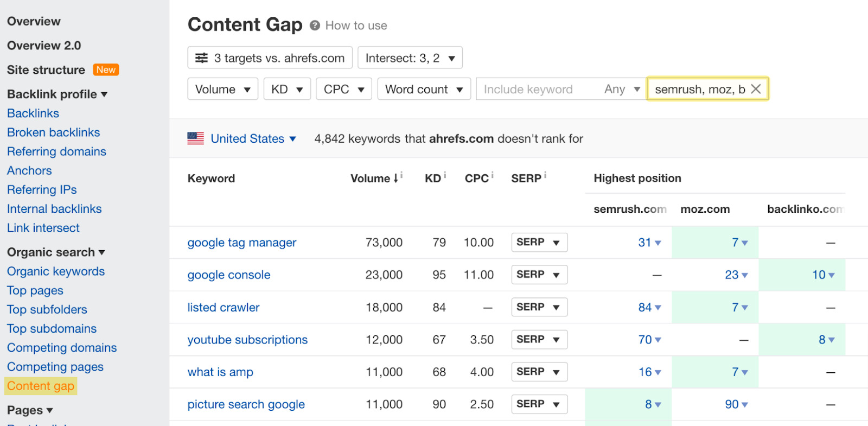Open keyword youtube subscriptions
Screen dimensions: 868x426
[247, 340]
